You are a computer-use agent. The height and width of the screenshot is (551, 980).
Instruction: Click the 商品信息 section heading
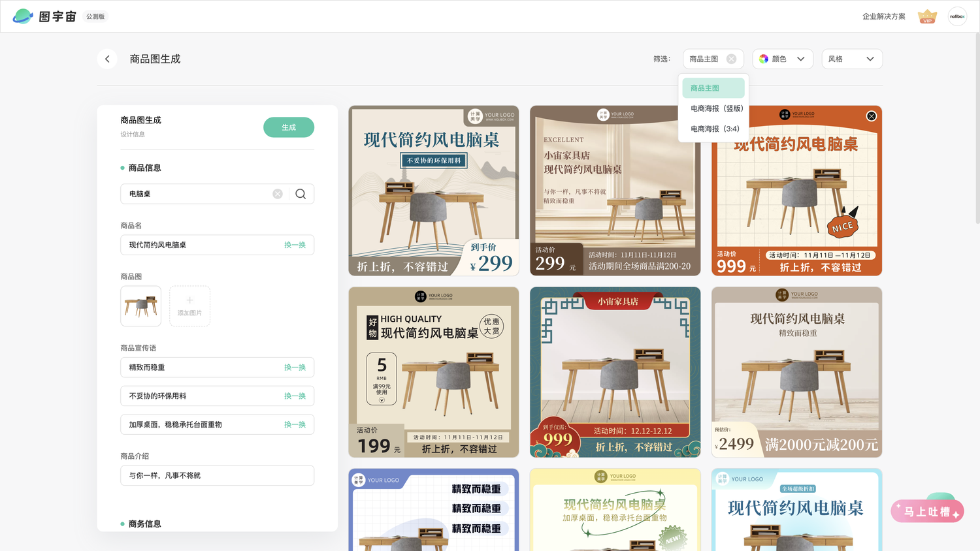tap(144, 168)
